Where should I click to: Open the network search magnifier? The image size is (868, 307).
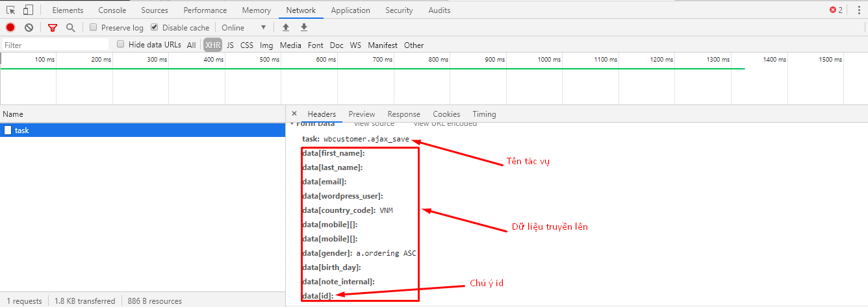point(70,27)
